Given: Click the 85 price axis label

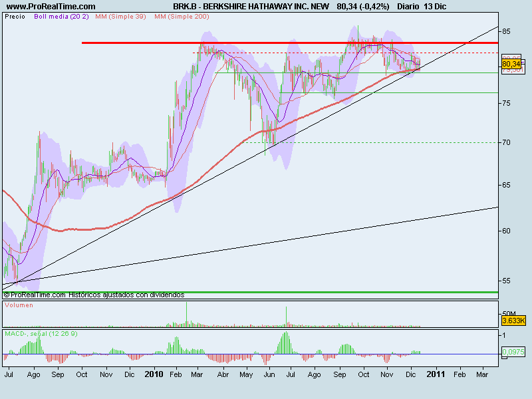Looking at the screenshot, I should pyautogui.click(x=506, y=31).
